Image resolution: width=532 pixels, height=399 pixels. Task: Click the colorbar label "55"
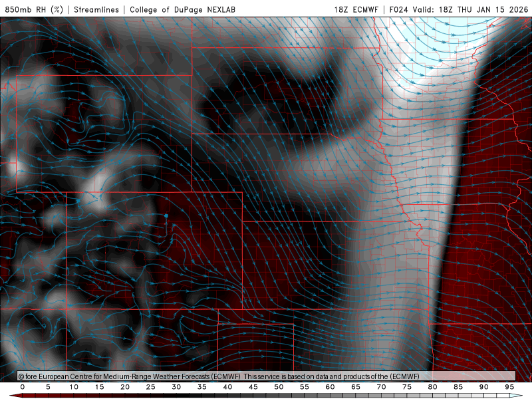(305, 387)
